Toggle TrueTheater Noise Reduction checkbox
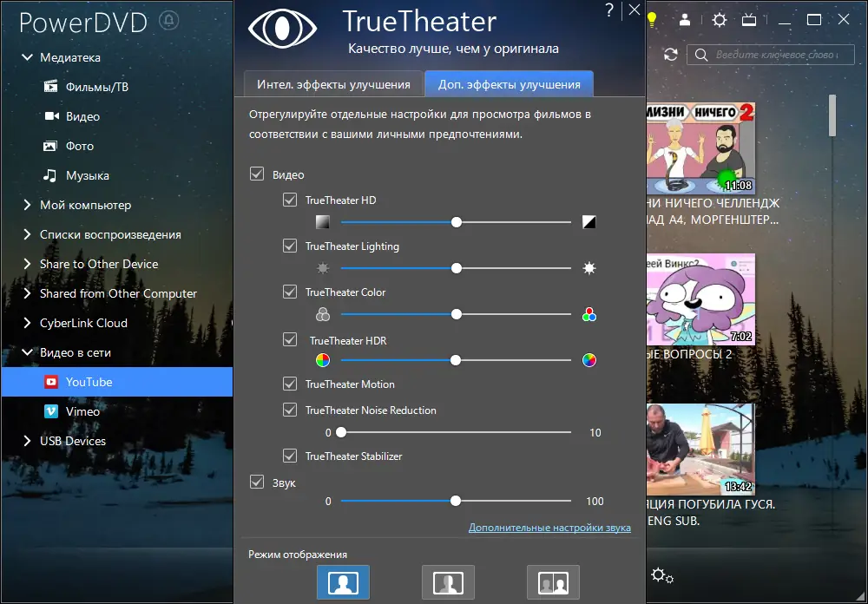The image size is (868, 604). [x=290, y=409]
